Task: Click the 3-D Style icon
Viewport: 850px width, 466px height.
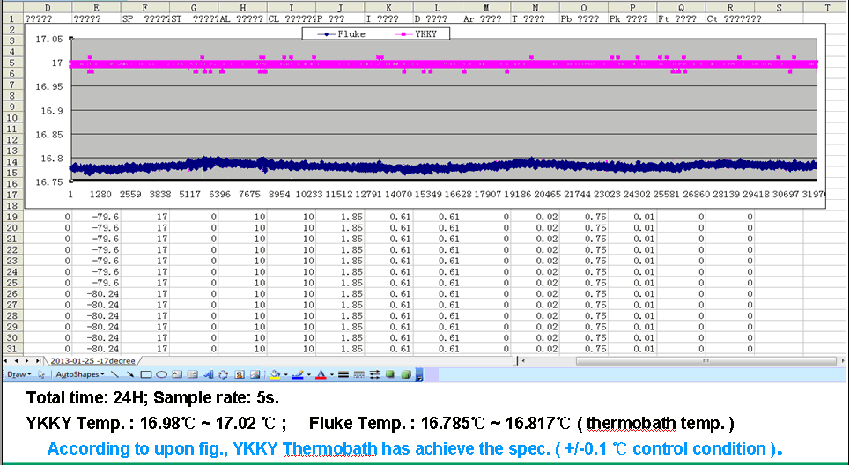Action: point(405,374)
